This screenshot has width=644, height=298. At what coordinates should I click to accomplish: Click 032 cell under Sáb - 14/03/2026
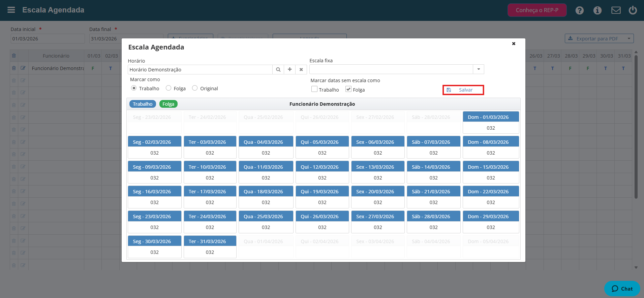pos(433,178)
